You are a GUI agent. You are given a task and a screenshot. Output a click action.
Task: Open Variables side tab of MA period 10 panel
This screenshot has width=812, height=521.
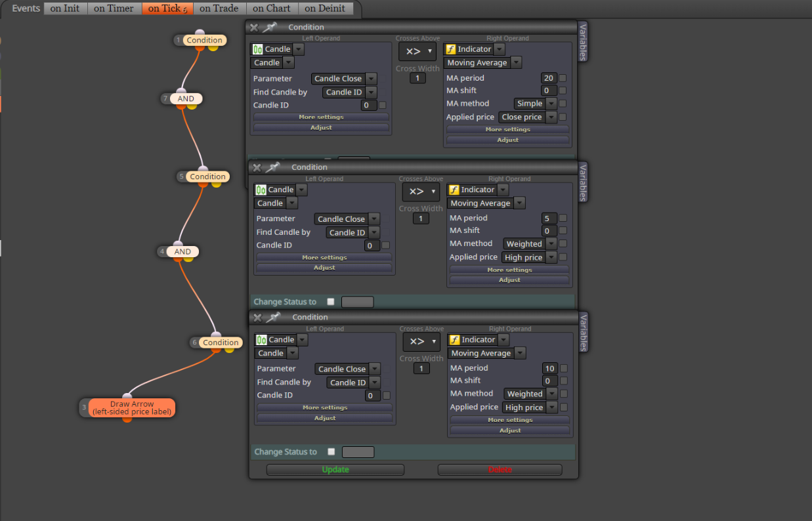582,332
